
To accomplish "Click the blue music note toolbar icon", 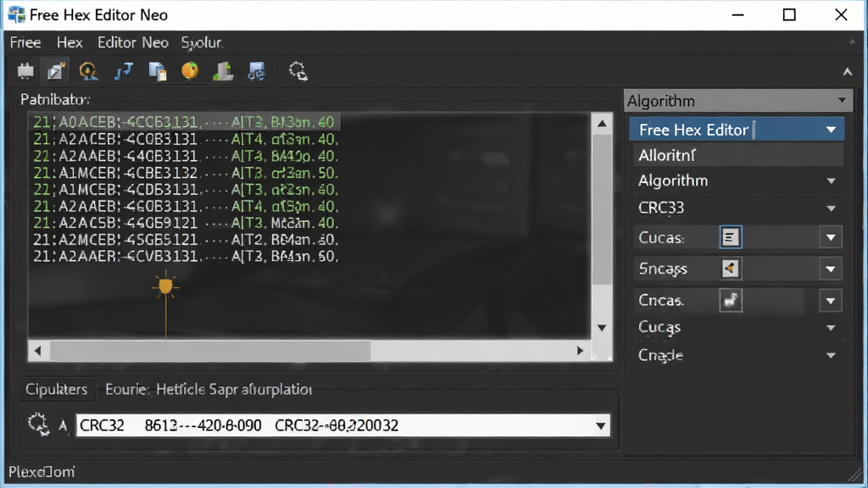I will [256, 71].
